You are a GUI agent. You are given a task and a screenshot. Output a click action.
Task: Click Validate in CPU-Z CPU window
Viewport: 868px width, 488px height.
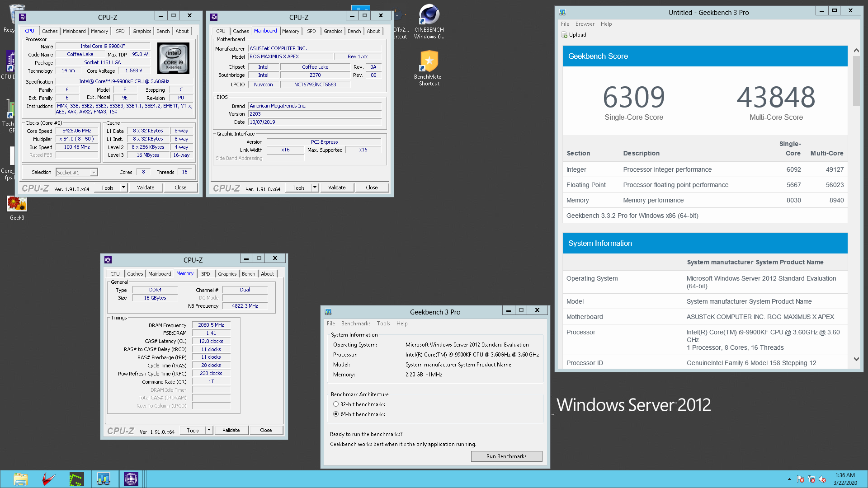point(146,188)
